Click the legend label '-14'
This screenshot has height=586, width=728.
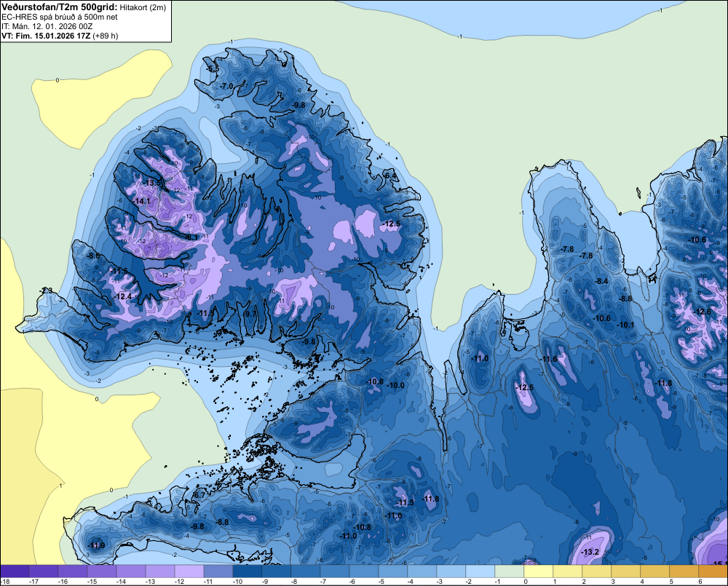click(x=121, y=582)
